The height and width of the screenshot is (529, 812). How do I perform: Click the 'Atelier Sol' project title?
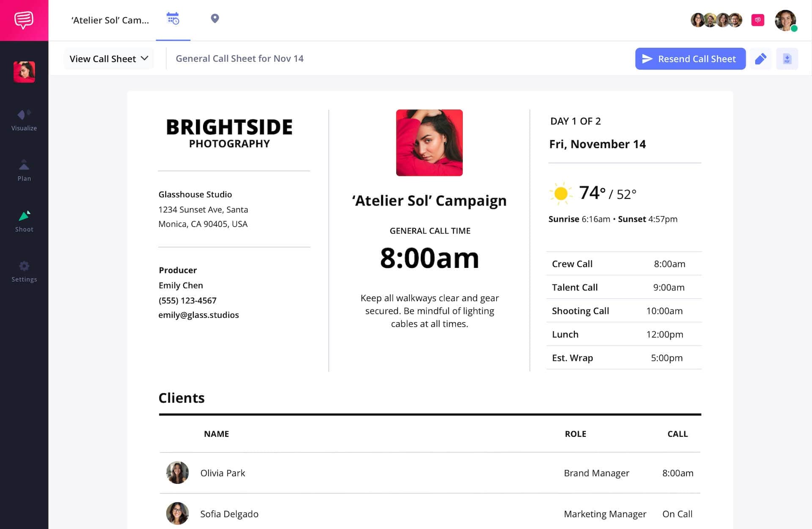[110, 20]
